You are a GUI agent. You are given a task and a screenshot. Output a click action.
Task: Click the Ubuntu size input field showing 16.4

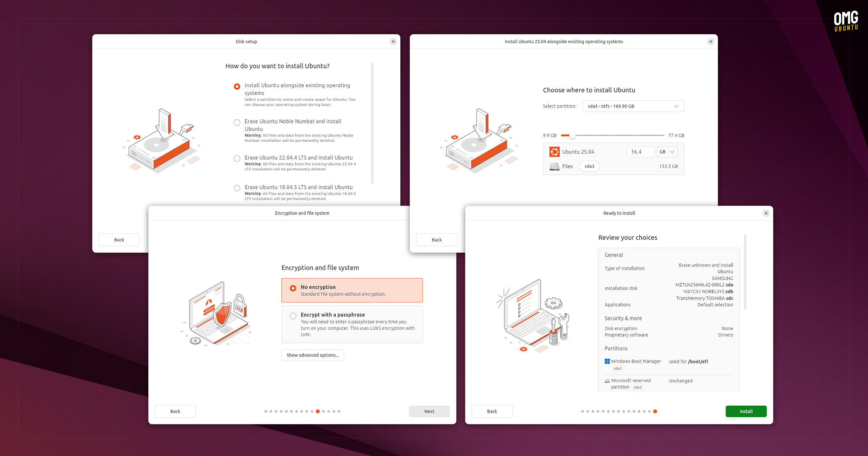pyautogui.click(x=640, y=152)
